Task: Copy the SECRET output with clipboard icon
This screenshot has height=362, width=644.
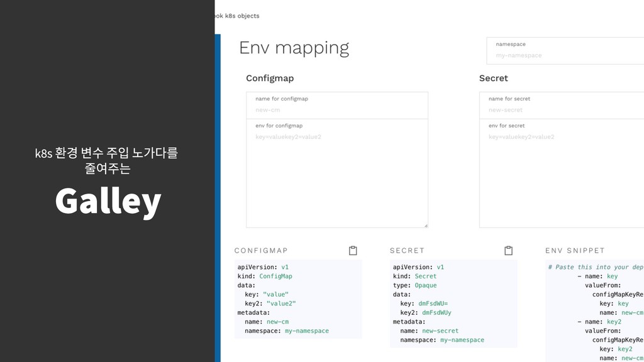Action: 508,251
